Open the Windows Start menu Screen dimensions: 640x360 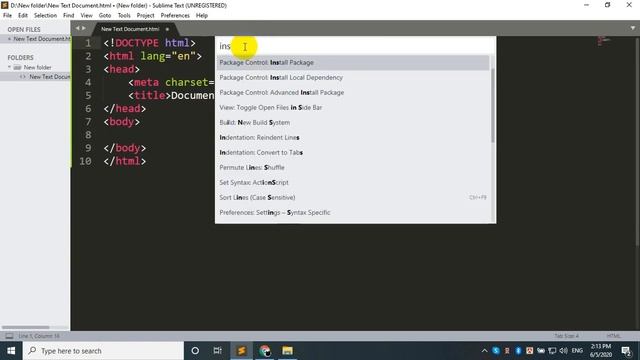[11, 351]
